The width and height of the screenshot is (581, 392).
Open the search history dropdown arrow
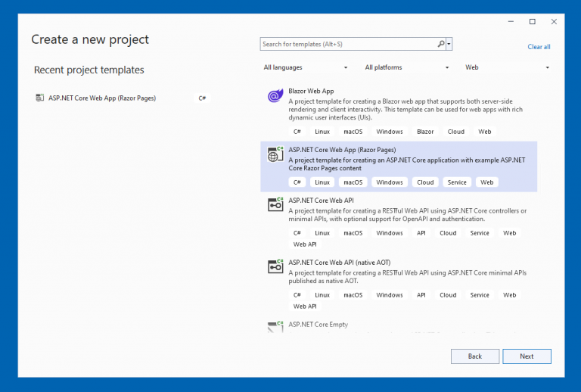click(449, 45)
